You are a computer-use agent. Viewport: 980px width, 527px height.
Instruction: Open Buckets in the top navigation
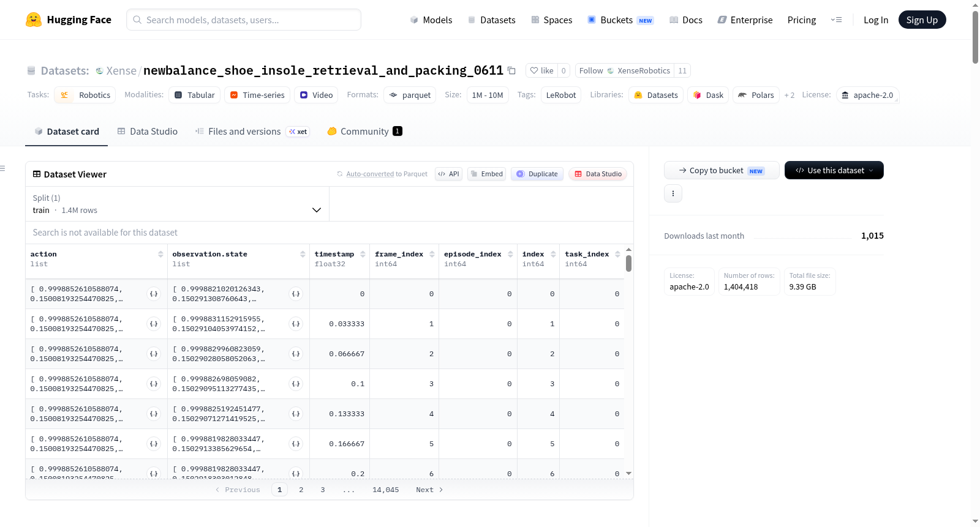pos(620,20)
